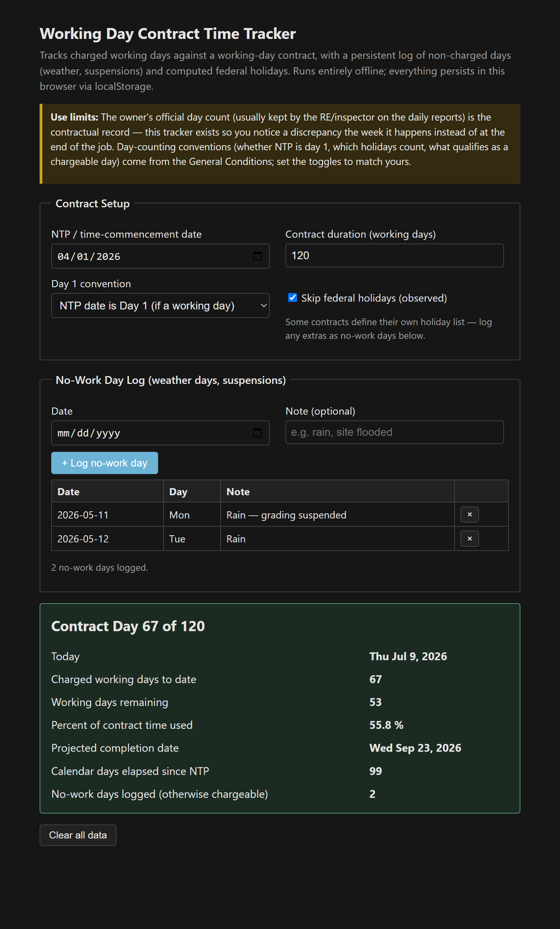Click the 'Rain — grading suspended' note

286,515
